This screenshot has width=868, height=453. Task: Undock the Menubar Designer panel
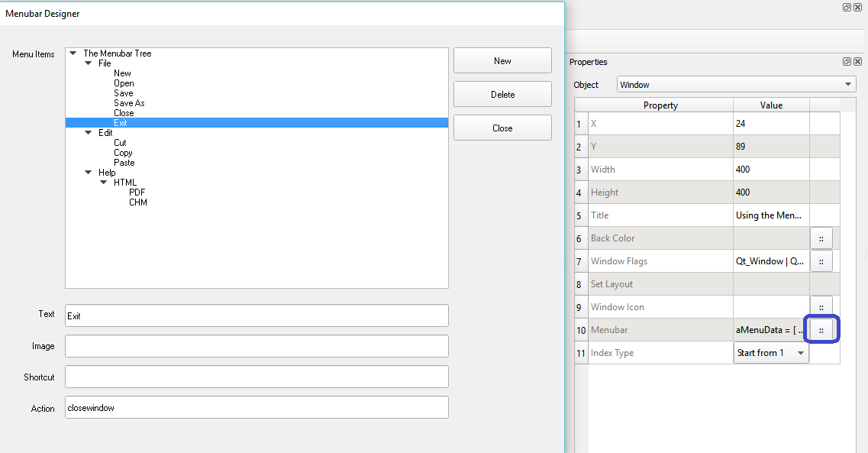point(846,7)
